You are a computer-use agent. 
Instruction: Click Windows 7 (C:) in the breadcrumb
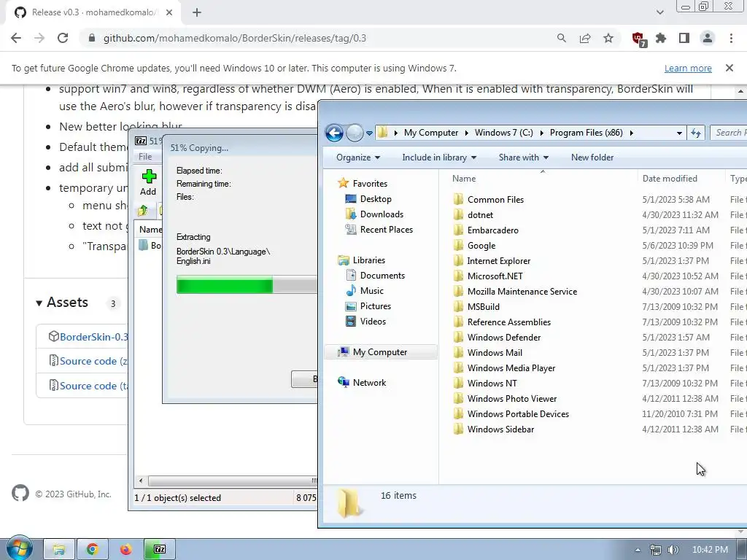tap(504, 133)
